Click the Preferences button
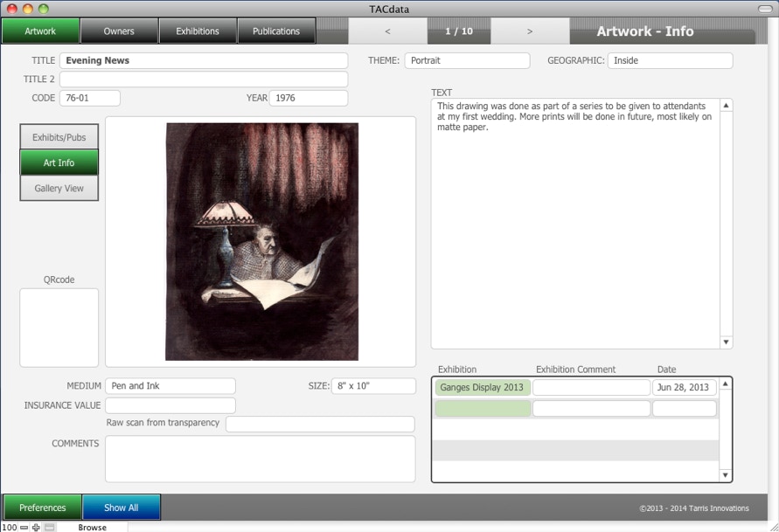 point(43,508)
